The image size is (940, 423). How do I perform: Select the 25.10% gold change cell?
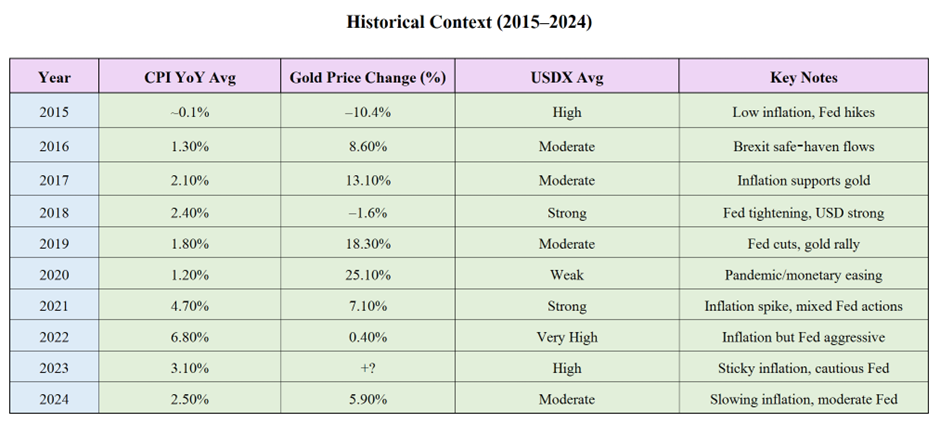coord(368,274)
